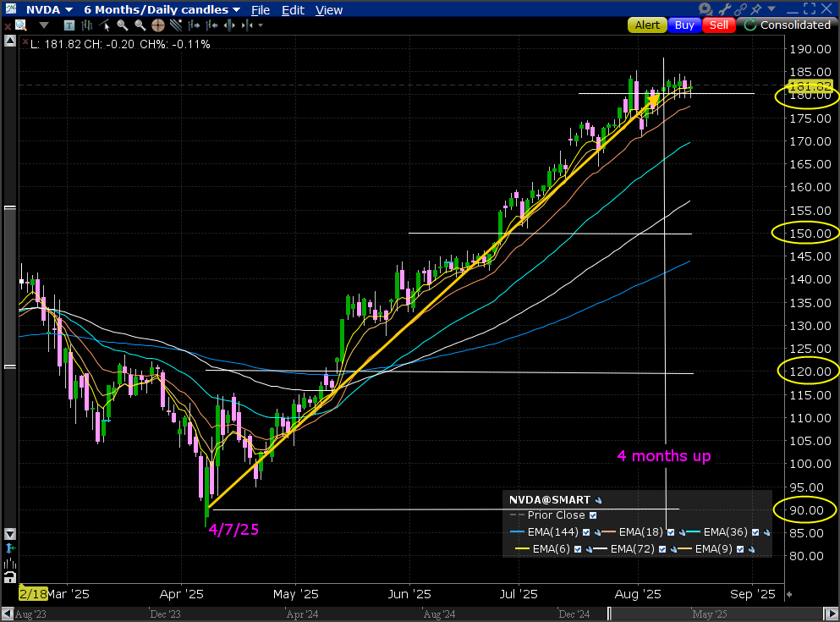840x622 pixels.
Task: Expand the gray triangle dropdown beside search tool
Action: tap(44, 25)
